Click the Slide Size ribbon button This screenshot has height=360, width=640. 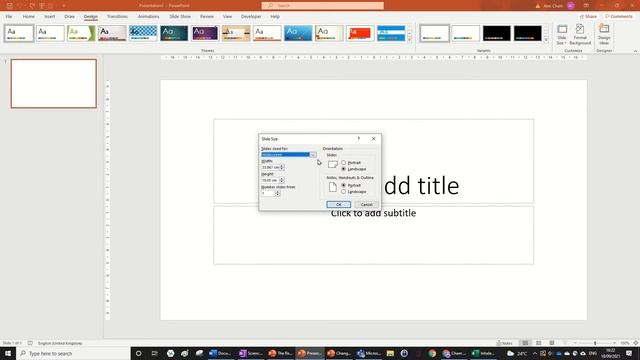(562, 35)
